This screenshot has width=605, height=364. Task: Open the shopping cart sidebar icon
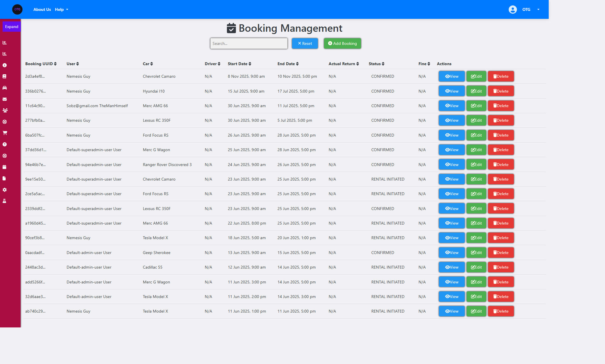(5, 133)
